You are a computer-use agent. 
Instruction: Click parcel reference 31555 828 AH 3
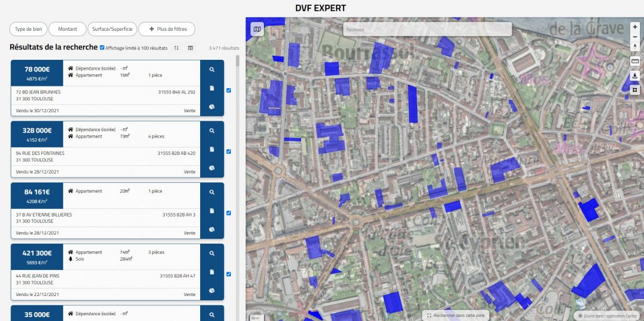pos(179,215)
